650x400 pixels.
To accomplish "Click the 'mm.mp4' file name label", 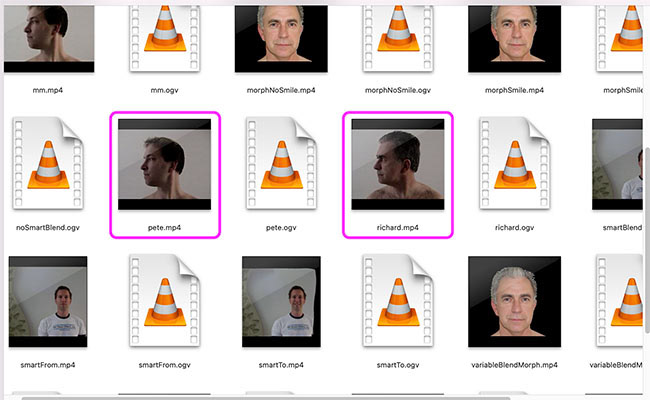I will point(48,90).
